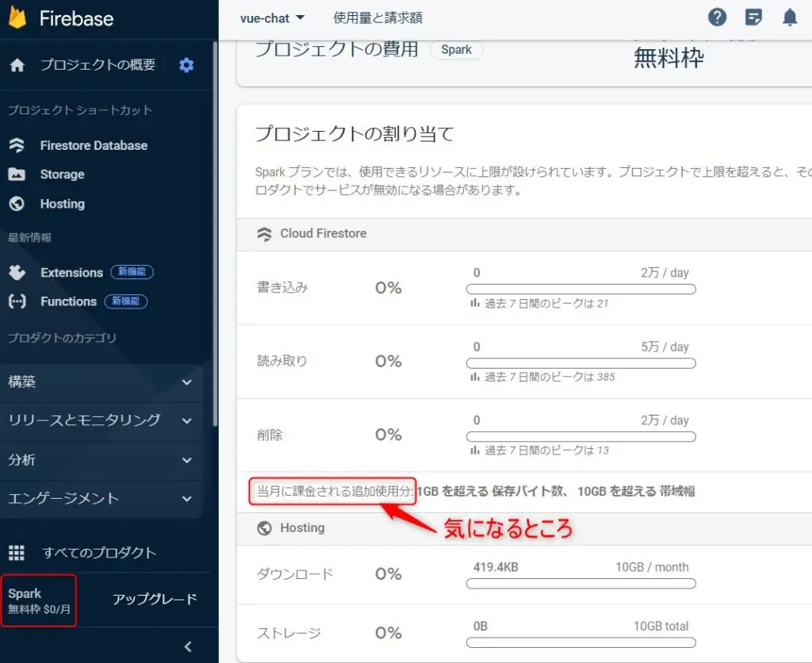Click the Cloud Firestore section icon
Screen dimensions: 812x663
[264, 234]
